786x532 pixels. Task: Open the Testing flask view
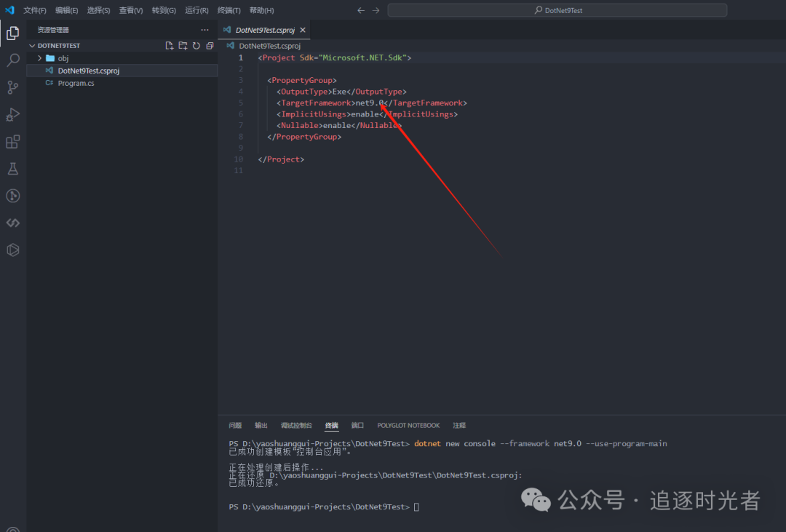click(x=13, y=168)
